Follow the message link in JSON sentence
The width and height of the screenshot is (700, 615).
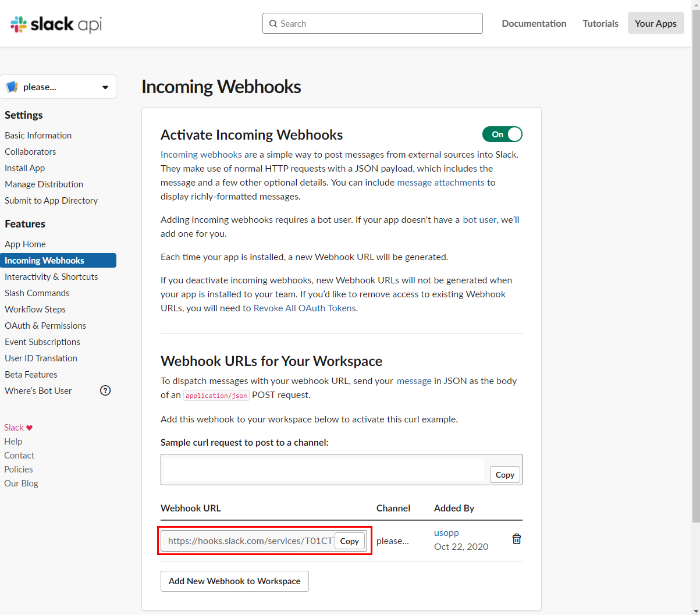pos(414,381)
